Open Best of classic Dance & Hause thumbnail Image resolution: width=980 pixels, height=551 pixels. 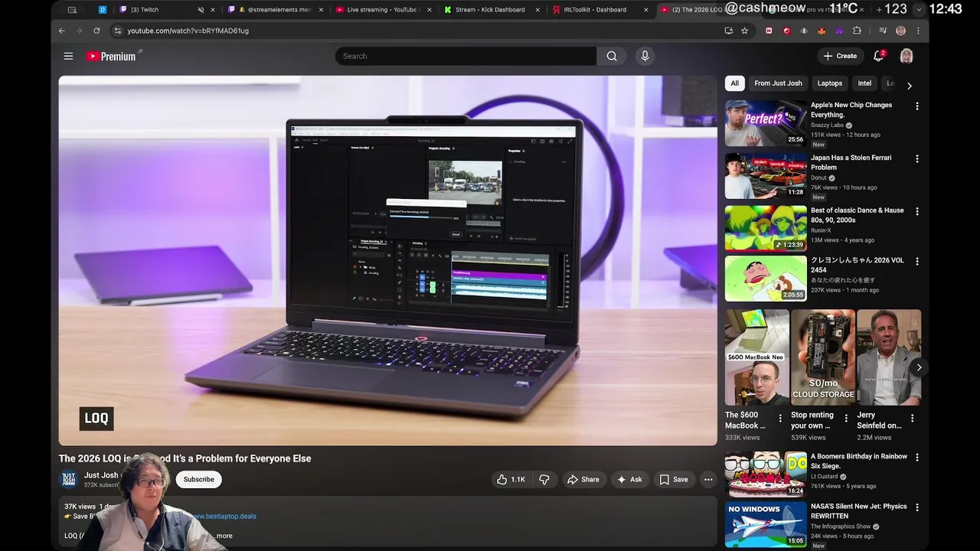766,228
